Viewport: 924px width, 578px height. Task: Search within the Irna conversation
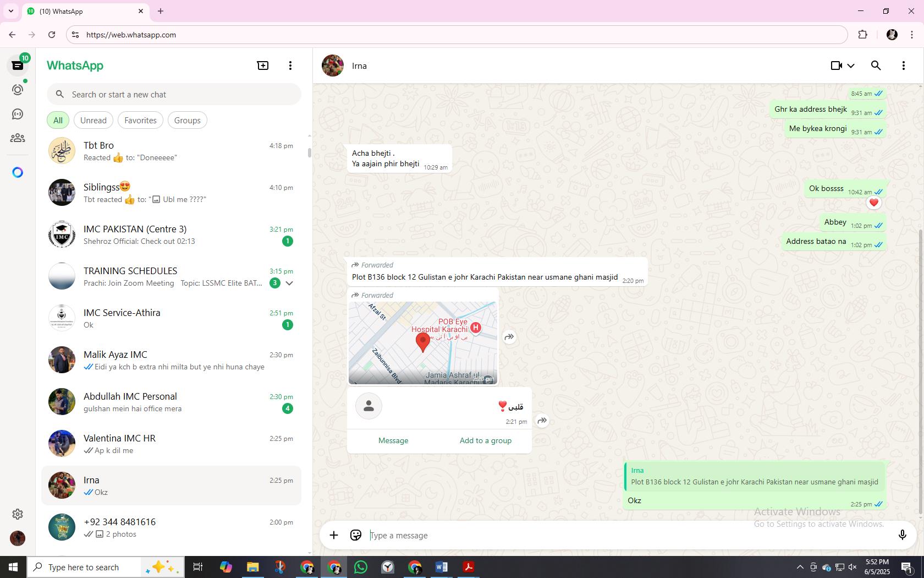tap(876, 66)
